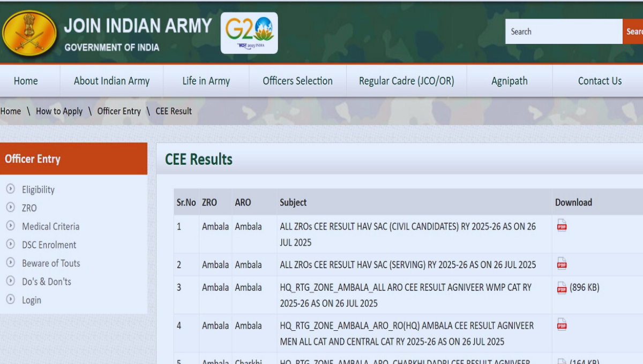Image resolution: width=643 pixels, height=364 pixels.
Task: Click bullet icon beside Login
Action: 10,300
